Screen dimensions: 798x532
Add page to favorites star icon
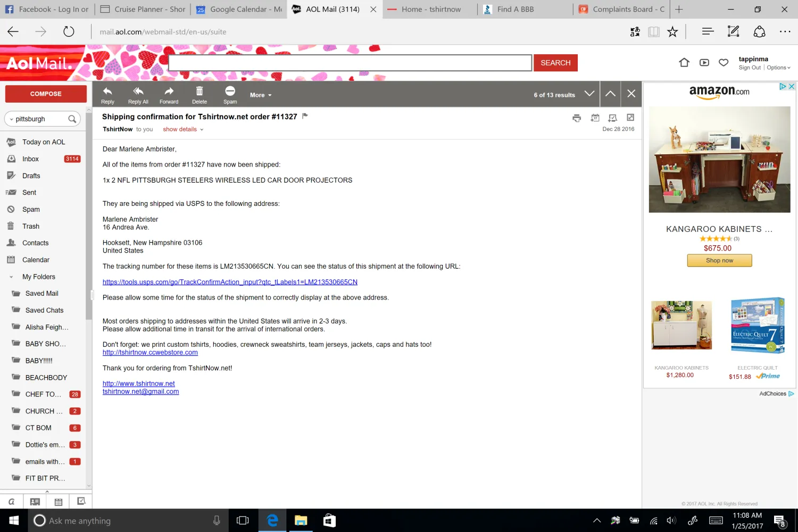pyautogui.click(x=672, y=32)
